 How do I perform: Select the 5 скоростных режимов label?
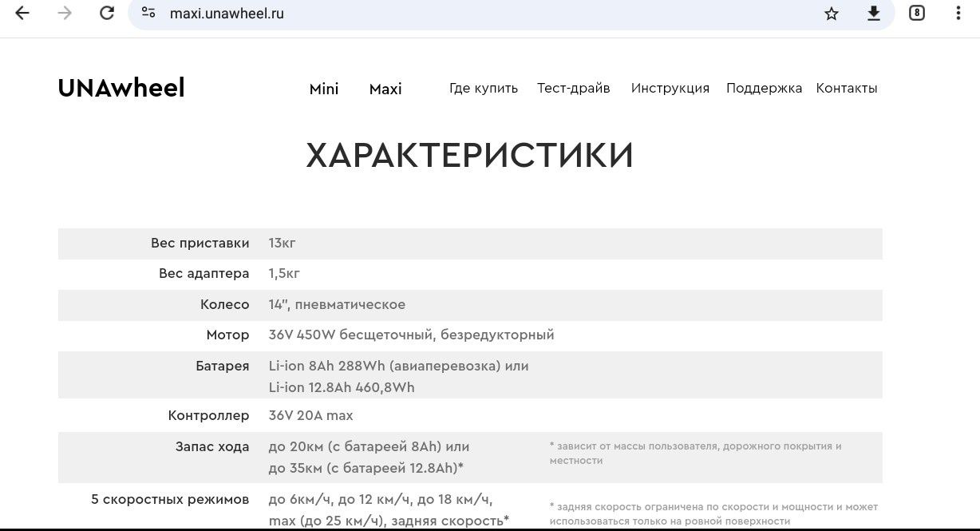(x=171, y=500)
